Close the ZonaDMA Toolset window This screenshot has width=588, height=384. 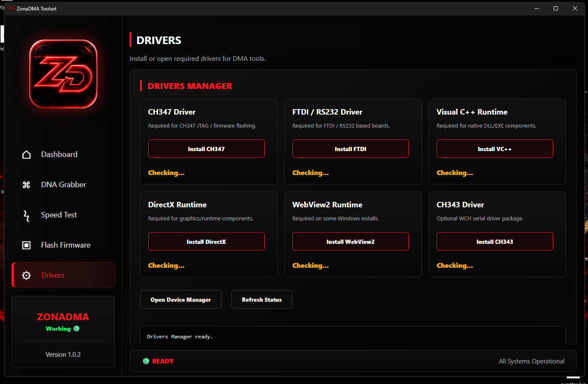pos(575,8)
